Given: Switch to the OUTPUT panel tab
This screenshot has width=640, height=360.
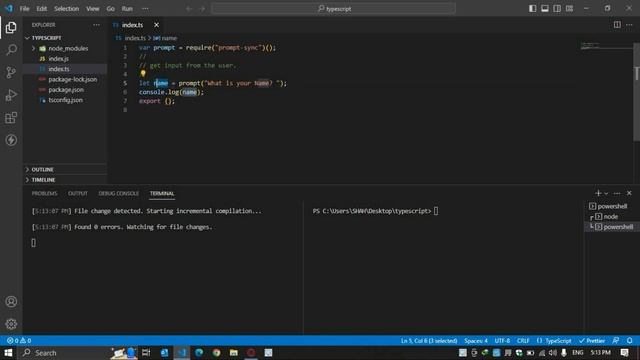Looking at the screenshot, I should click(x=78, y=193).
